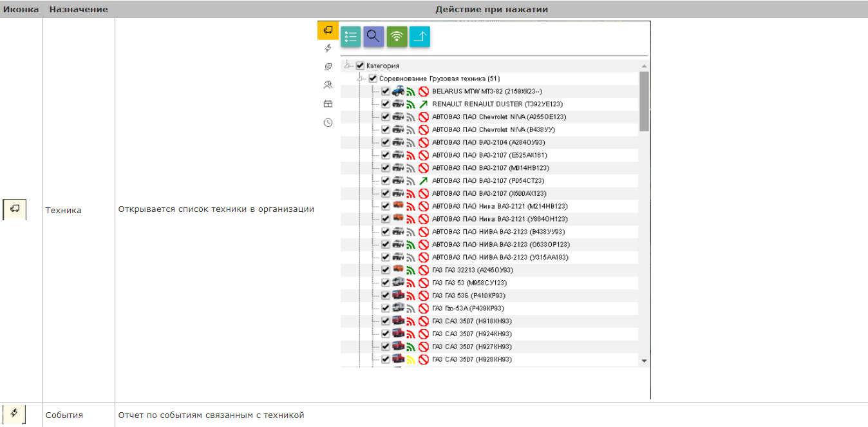Click the tractor icon of BELARUS MTZ-82
Viewport: 868px width, 427px height.
pyautogui.click(x=398, y=91)
